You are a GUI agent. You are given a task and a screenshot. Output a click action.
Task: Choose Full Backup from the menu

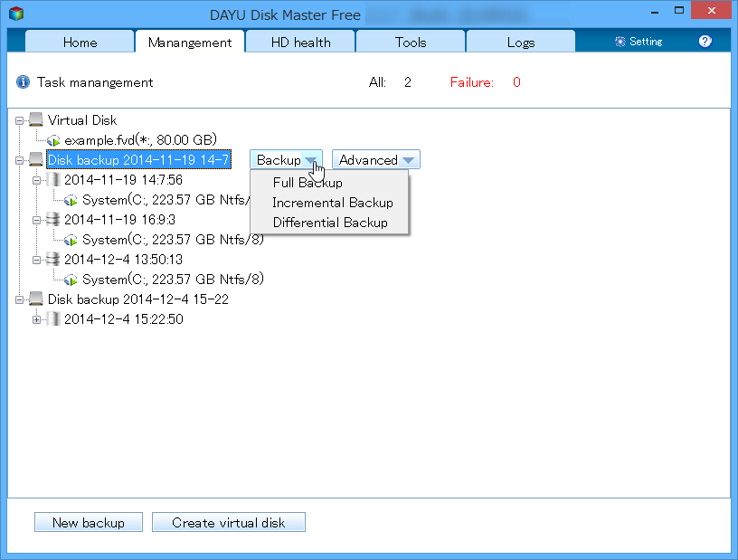click(307, 183)
